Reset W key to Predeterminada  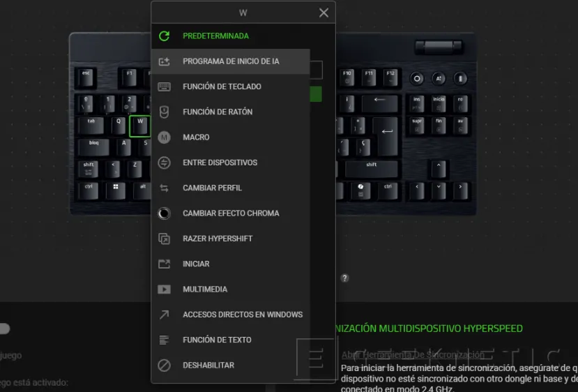click(230, 36)
